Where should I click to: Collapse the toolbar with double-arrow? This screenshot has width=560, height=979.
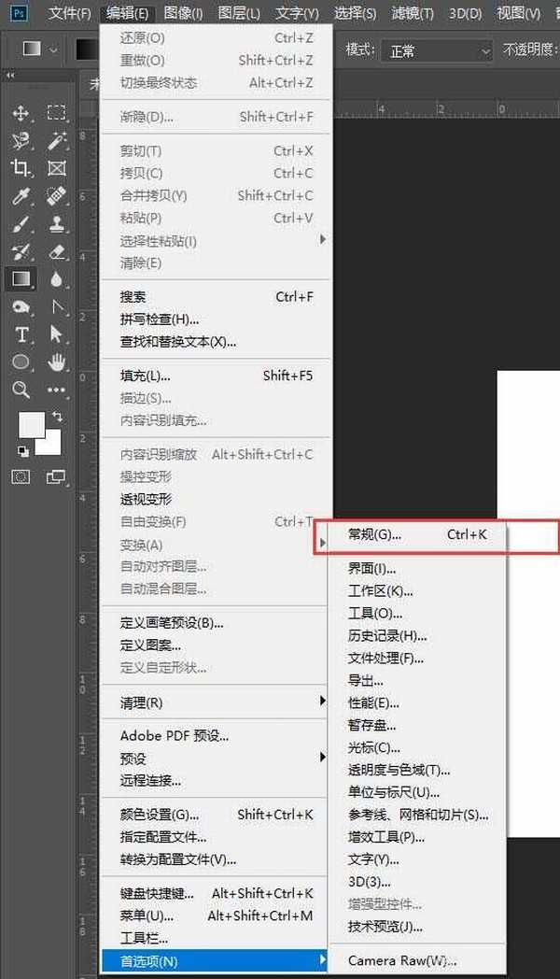click(10, 76)
